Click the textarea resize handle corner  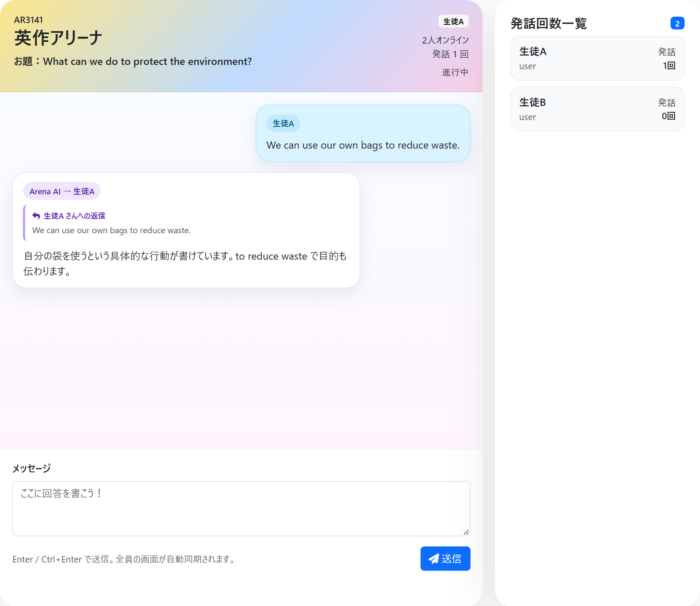pyautogui.click(x=466, y=532)
